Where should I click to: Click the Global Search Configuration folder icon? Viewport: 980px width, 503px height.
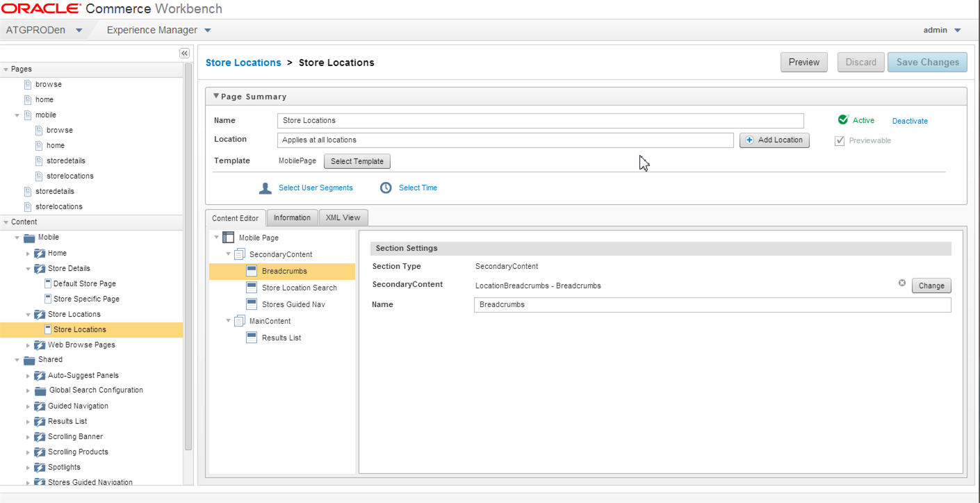pos(40,390)
